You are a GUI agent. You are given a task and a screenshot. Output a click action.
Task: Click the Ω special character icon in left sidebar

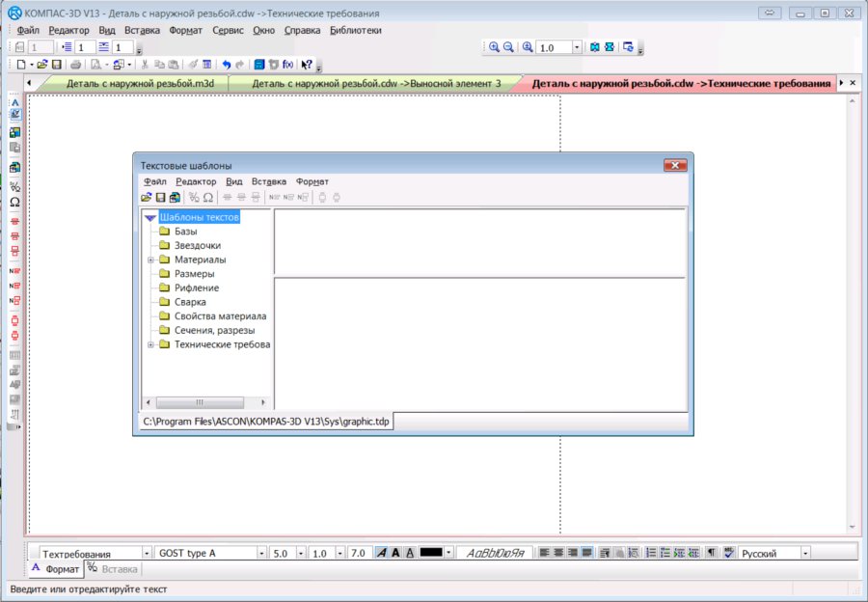click(14, 203)
